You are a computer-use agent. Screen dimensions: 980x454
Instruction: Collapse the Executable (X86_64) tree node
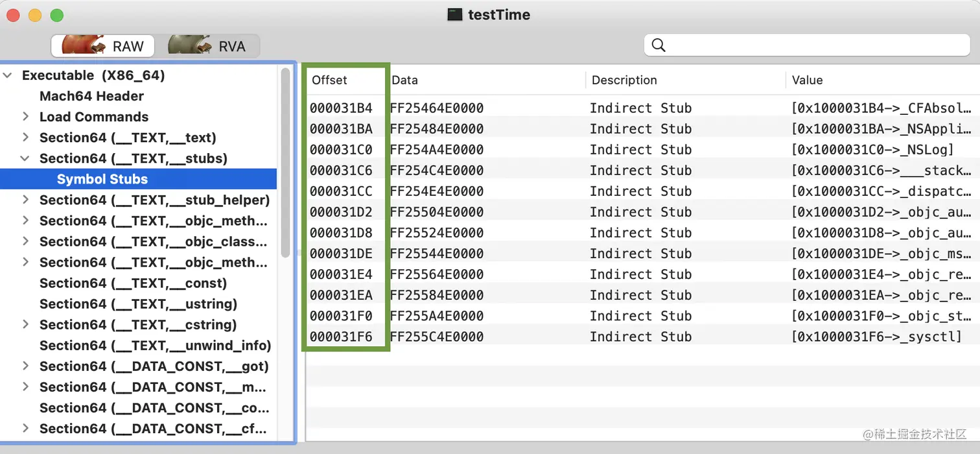point(8,75)
